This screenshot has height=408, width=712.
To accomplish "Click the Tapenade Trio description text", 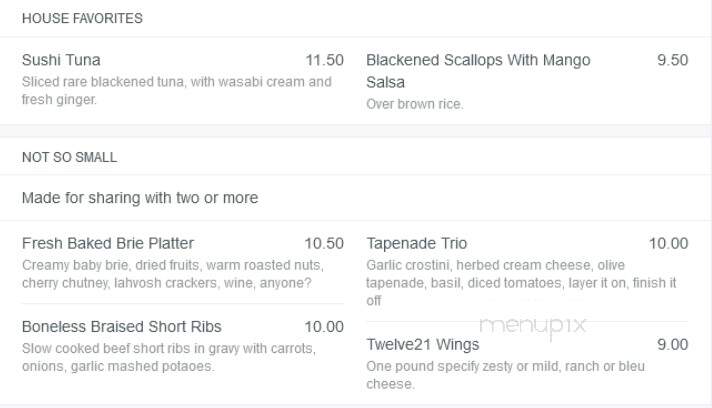I will coord(521,283).
